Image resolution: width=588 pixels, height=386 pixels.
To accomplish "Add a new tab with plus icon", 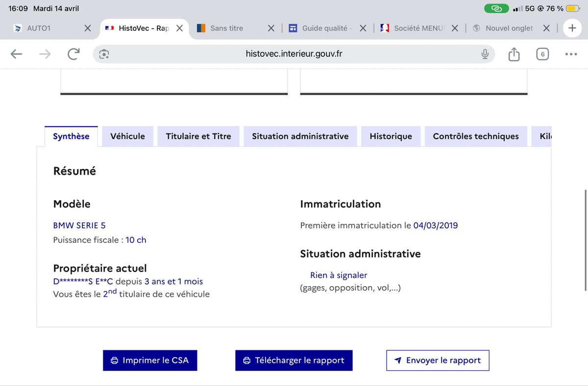I will 572,28.
